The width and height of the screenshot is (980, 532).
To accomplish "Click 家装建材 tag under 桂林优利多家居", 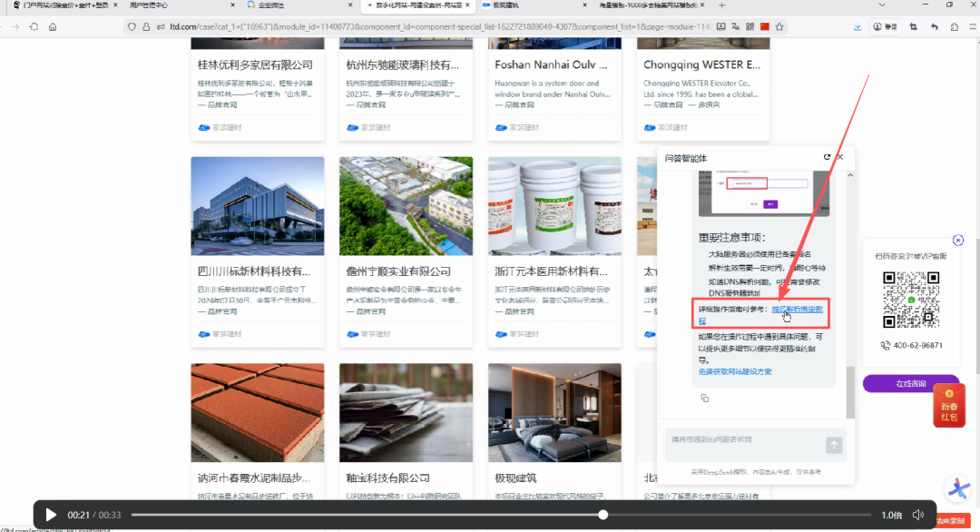I will [x=227, y=127].
